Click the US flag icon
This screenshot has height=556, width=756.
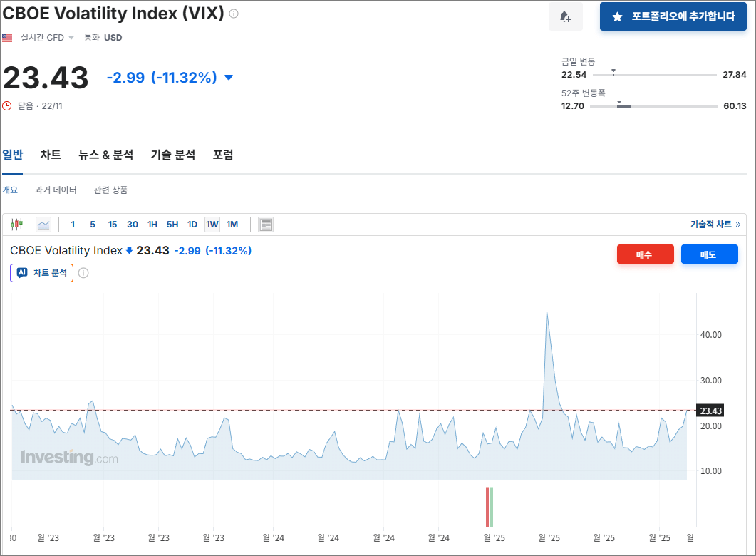(7, 38)
